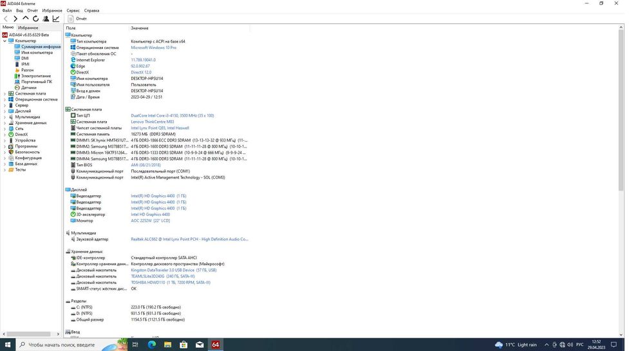Viewport: 644px width, 351px height.
Task: Open the Microsoft Windows 10 Pro link
Action: [154, 48]
